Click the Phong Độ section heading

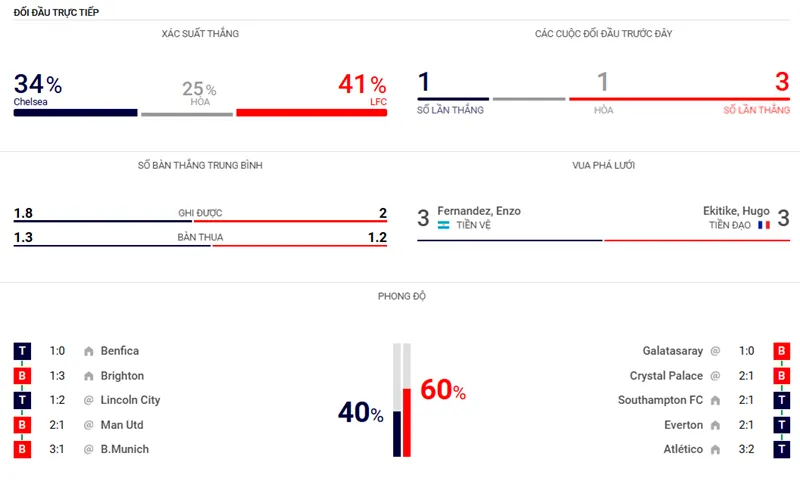point(402,296)
